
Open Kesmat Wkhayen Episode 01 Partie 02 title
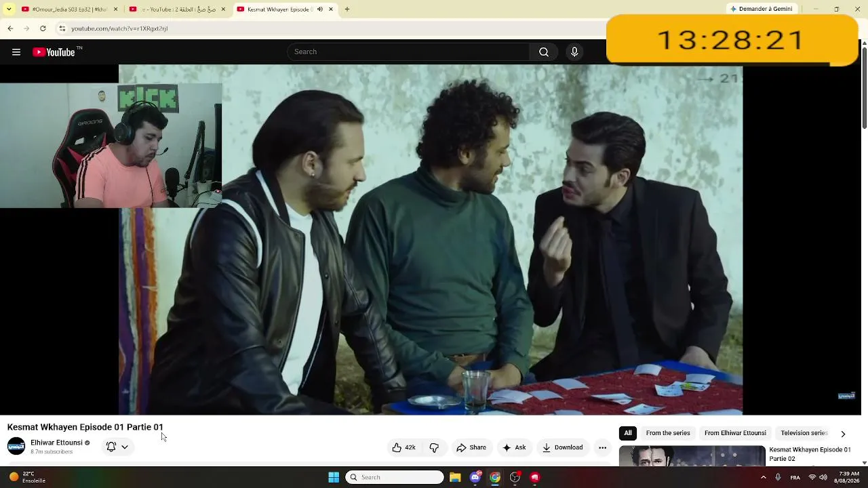pos(810,454)
